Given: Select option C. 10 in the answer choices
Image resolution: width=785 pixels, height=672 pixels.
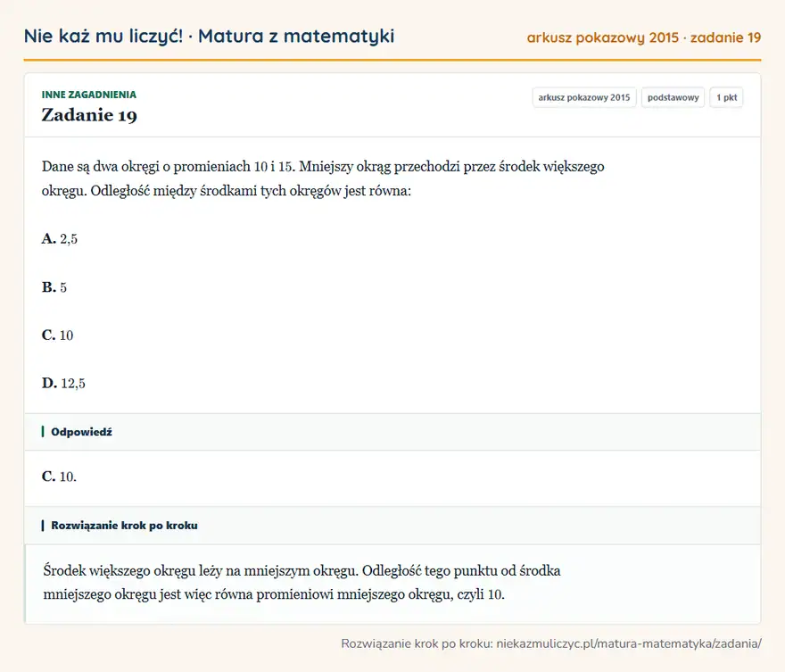Looking at the screenshot, I should coord(58,336).
